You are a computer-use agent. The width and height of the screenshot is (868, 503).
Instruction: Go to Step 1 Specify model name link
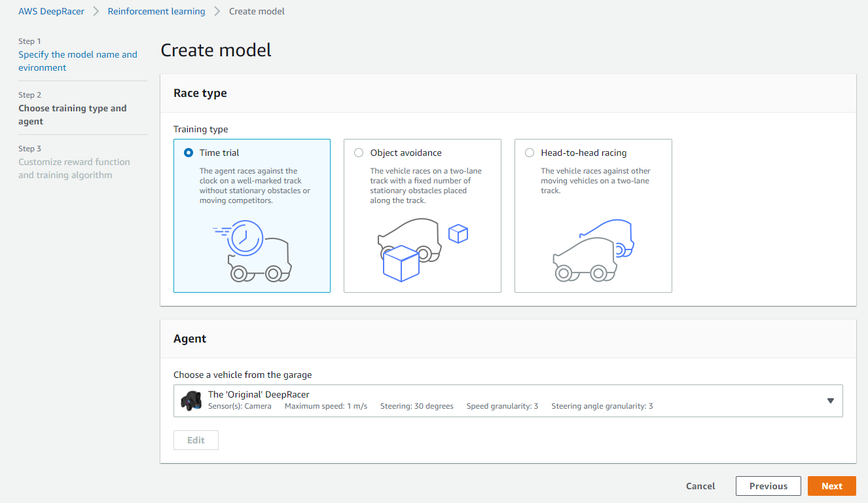pyautogui.click(x=77, y=61)
